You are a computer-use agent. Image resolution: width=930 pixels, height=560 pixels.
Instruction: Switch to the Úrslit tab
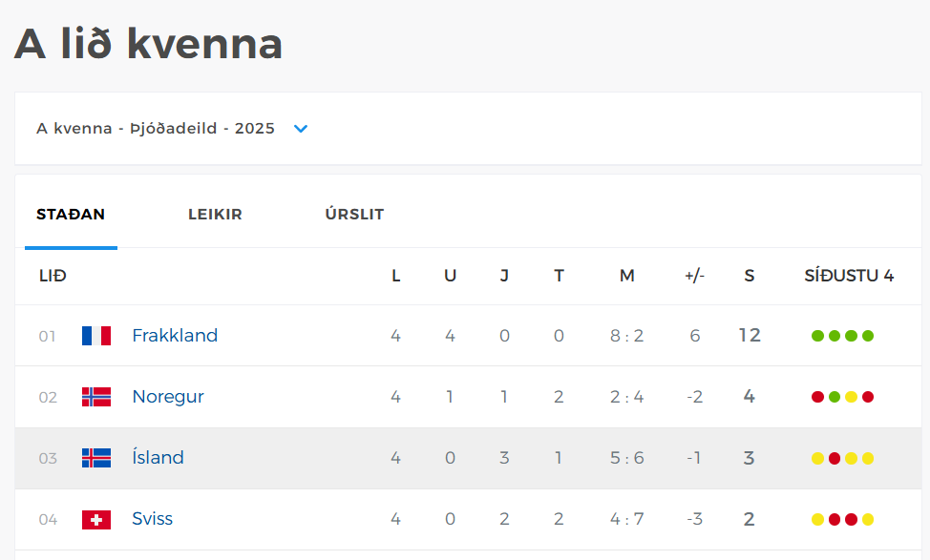[354, 214]
